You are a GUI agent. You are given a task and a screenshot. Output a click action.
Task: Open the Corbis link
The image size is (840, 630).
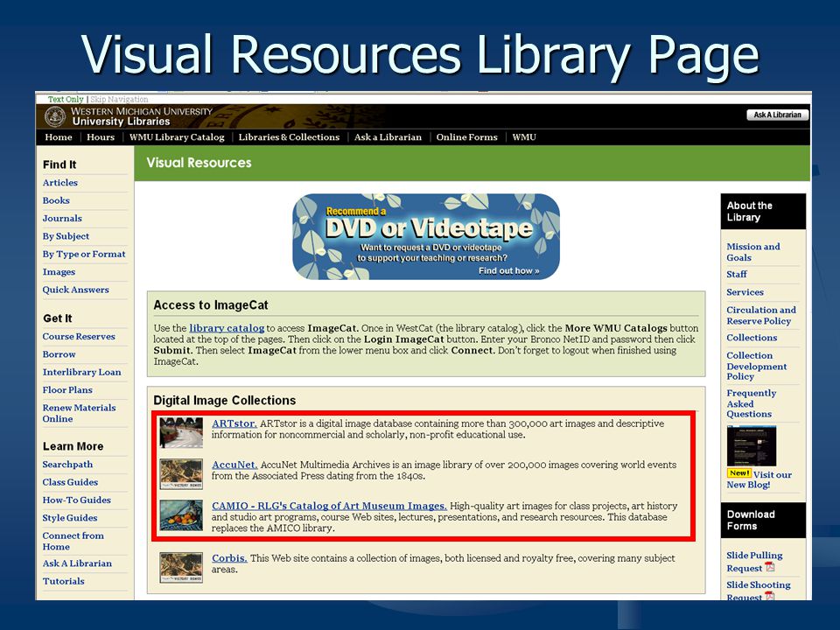229,557
